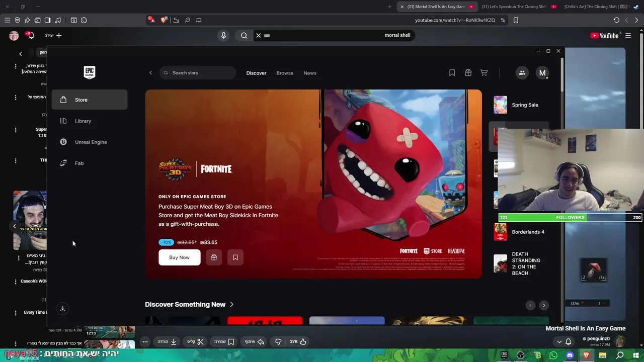
Task: Reload the page with refresh icon
Action: (x=616, y=20)
